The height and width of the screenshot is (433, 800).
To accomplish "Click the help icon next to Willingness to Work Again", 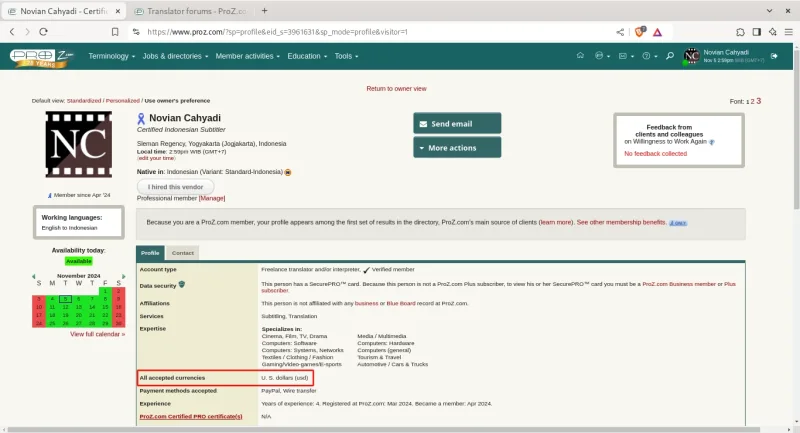I will tap(712, 142).
